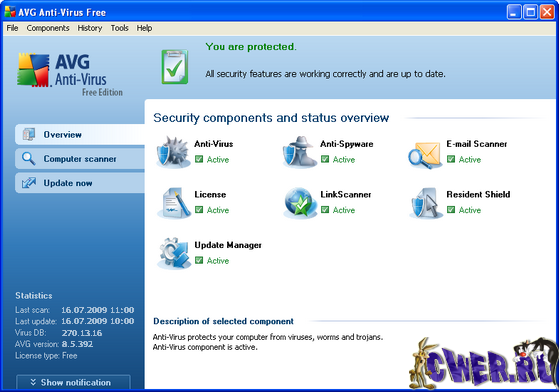Click the Anti-Virus Active green checkmark

[199, 159]
